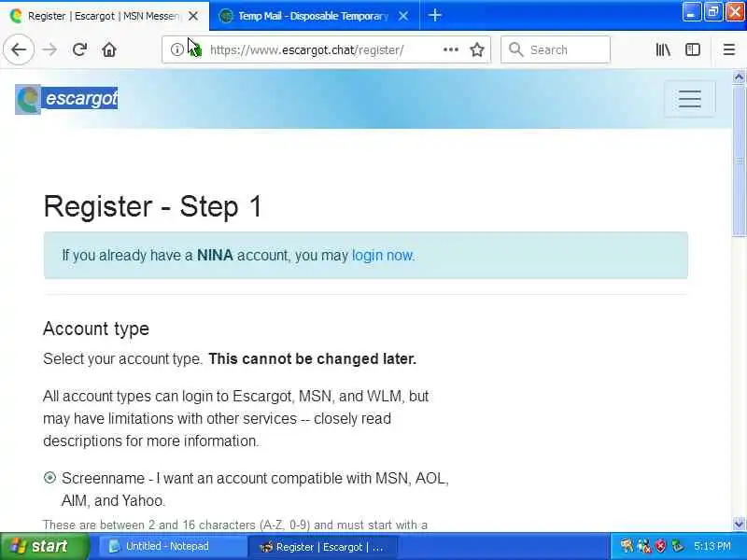Open the page actions three-dot menu

(451, 49)
